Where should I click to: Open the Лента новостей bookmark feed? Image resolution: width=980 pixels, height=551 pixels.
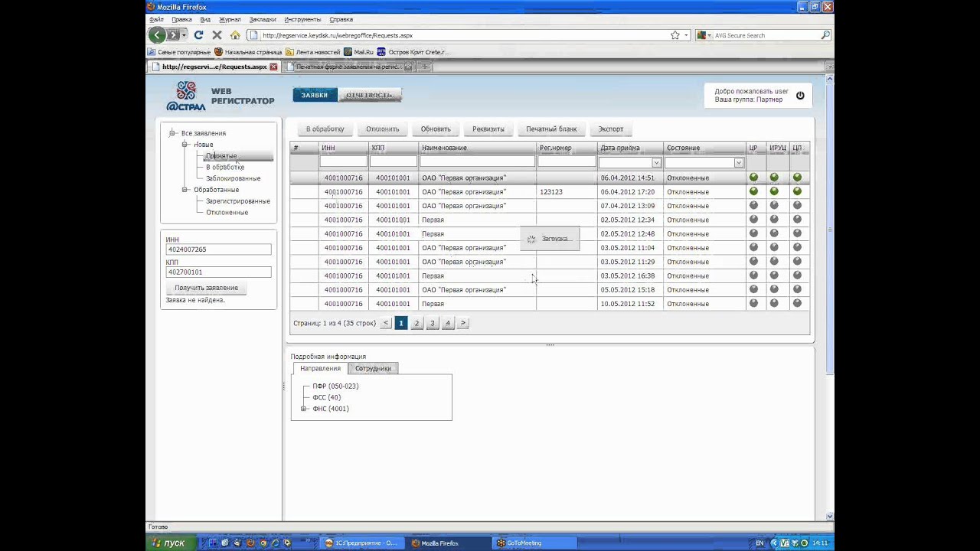[x=312, y=52]
